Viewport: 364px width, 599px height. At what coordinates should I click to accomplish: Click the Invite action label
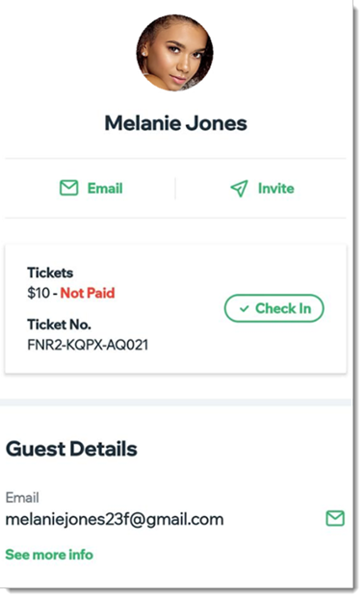(x=275, y=189)
